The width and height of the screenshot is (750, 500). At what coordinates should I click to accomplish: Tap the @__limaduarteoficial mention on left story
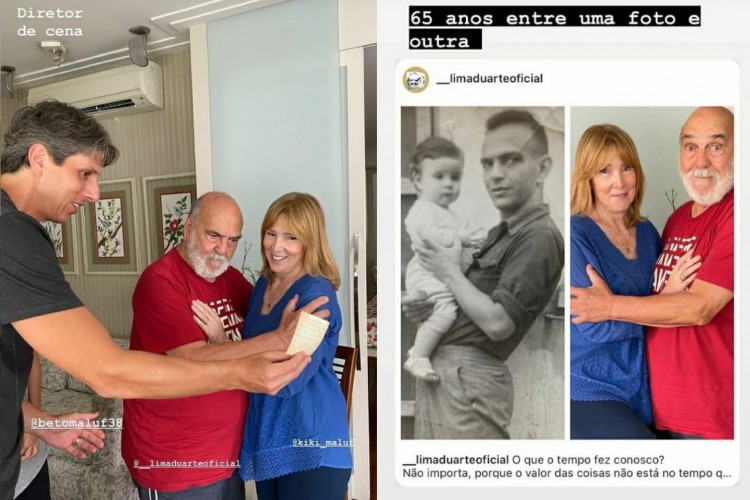[x=187, y=463]
